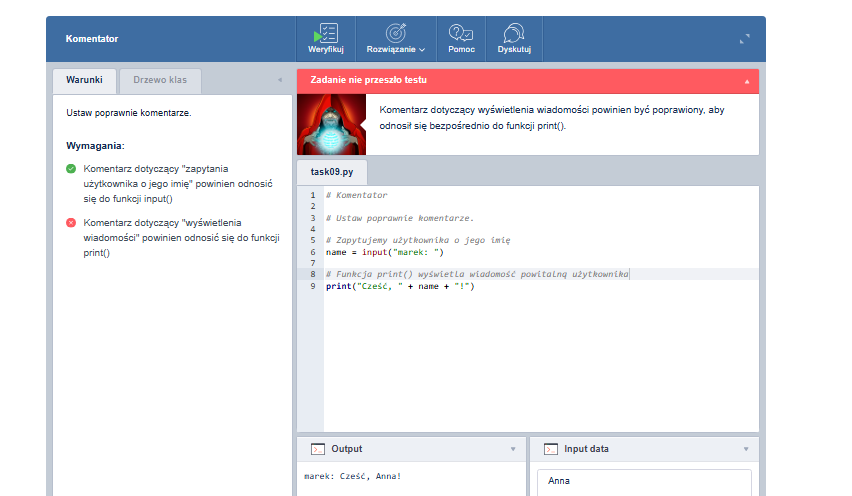
Task: Click the Input data field containing Anna
Action: tap(643, 481)
